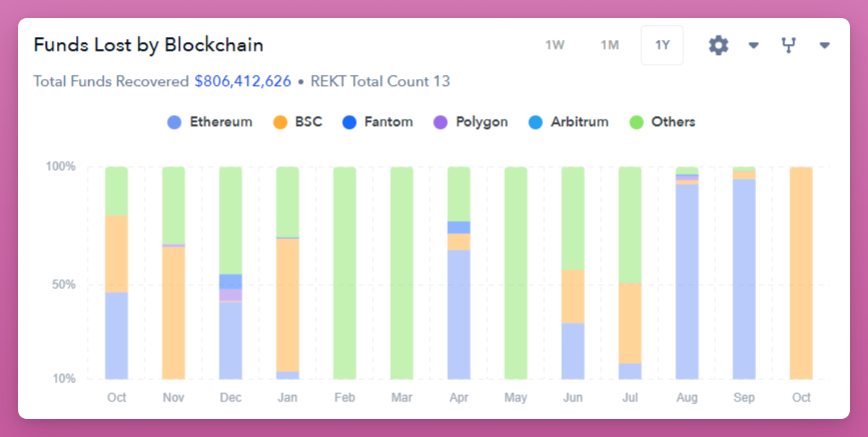Click the fork/branch icon

click(788, 46)
